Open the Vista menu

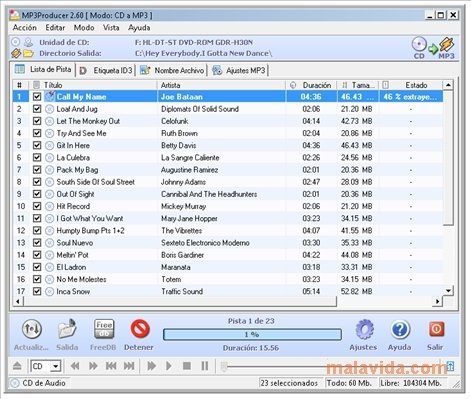(x=111, y=28)
